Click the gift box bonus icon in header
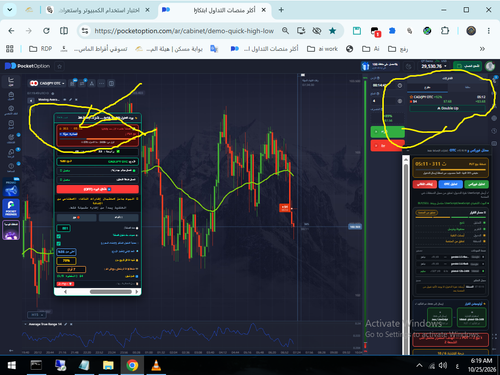 (x=365, y=66)
